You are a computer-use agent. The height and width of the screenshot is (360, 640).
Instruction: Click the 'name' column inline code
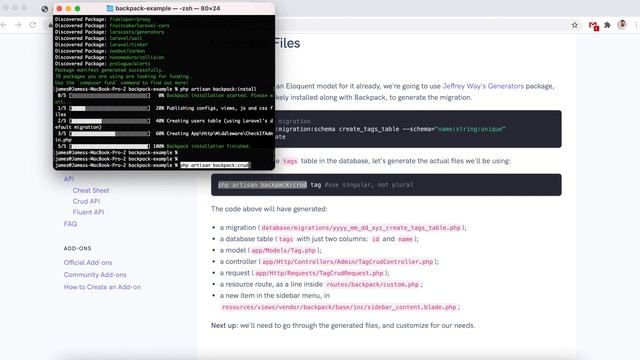pyautogui.click(x=405, y=239)
